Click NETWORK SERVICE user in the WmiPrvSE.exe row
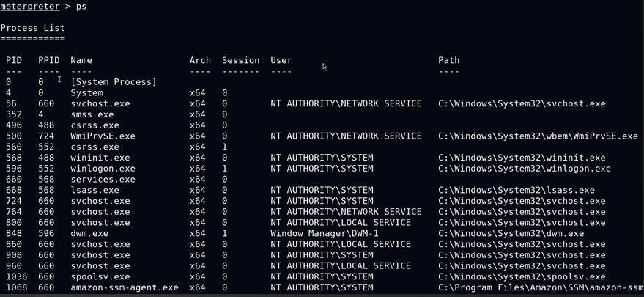Image resolution: width=644 pixels, height=297 pixels. [x=346, y=136]
